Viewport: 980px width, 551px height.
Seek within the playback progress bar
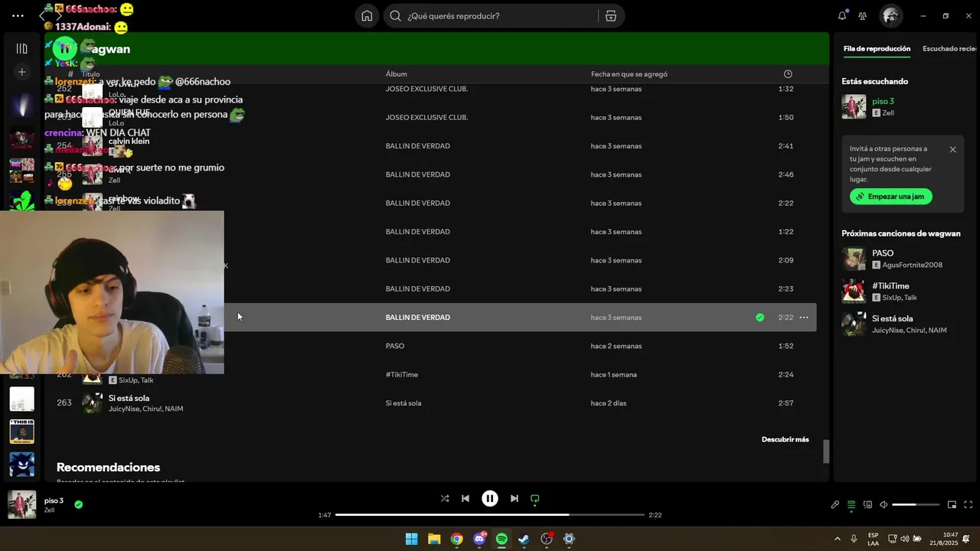tap(490, 515)
